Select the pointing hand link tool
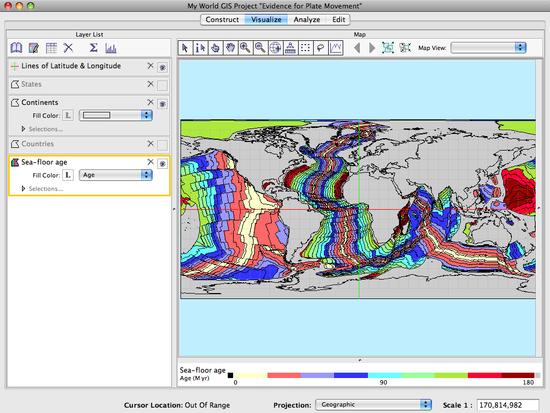 point(215,48)
